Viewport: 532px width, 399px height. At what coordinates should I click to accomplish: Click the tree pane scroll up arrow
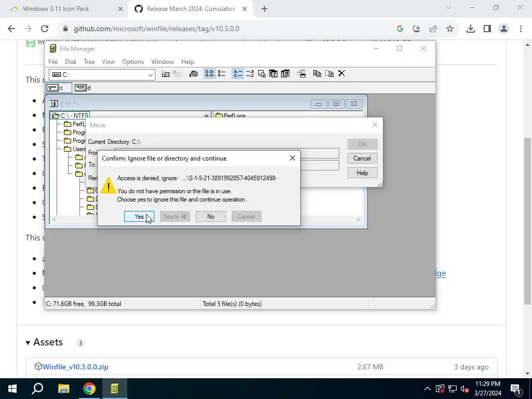coord(206,116)
